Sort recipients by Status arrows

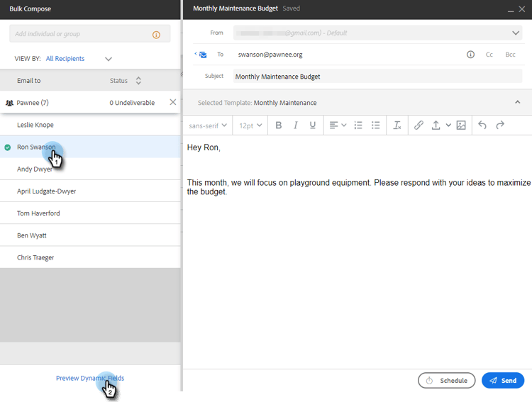point(138,81)
